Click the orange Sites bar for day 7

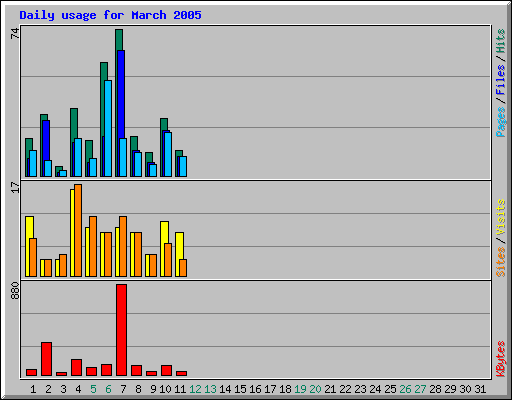point(123,246)
